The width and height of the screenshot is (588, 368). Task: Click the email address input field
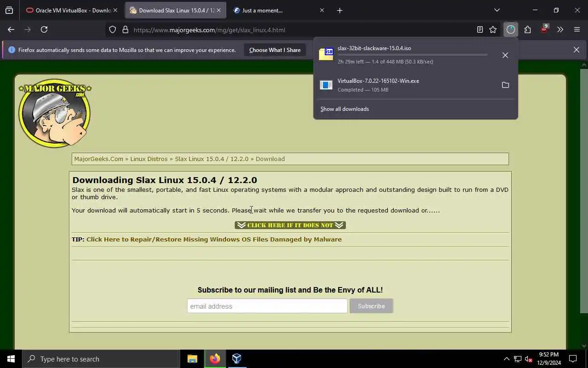[267, 306]
